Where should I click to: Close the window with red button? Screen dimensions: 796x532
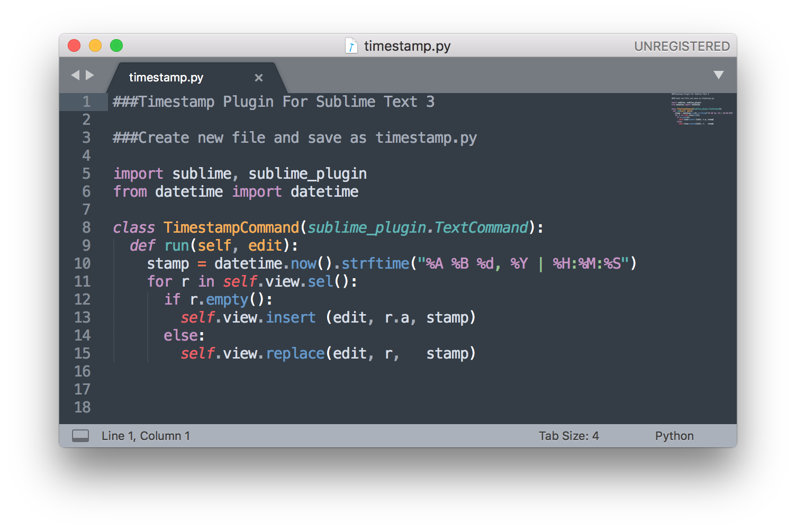74,45
